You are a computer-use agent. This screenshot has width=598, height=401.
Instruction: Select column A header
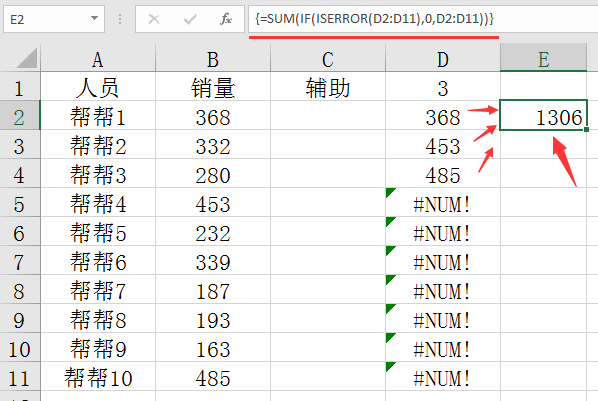pyautogui.click(x=98, y=59)
